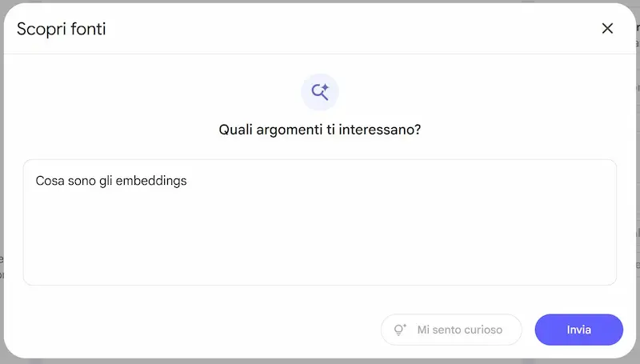This screenshot has height=364, width=640.
Task: Click the word gli in the typed query
Action: coord(106,181)
